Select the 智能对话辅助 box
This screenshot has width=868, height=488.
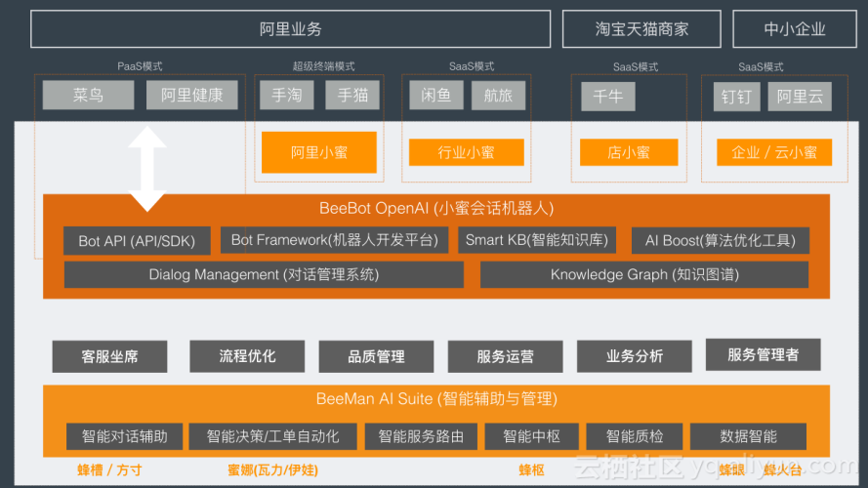point(125,436)
